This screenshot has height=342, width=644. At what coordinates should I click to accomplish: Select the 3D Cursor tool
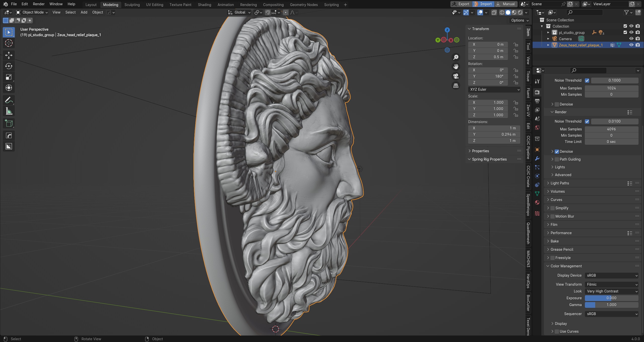[9, 43]
